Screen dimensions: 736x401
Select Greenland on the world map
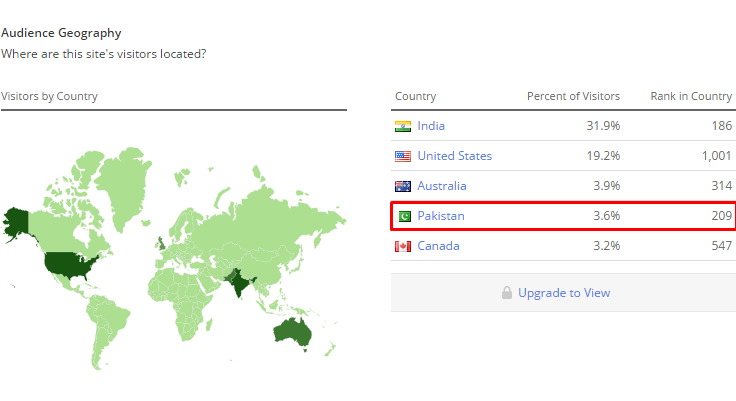pyautogui.click(x=123, y=183)
